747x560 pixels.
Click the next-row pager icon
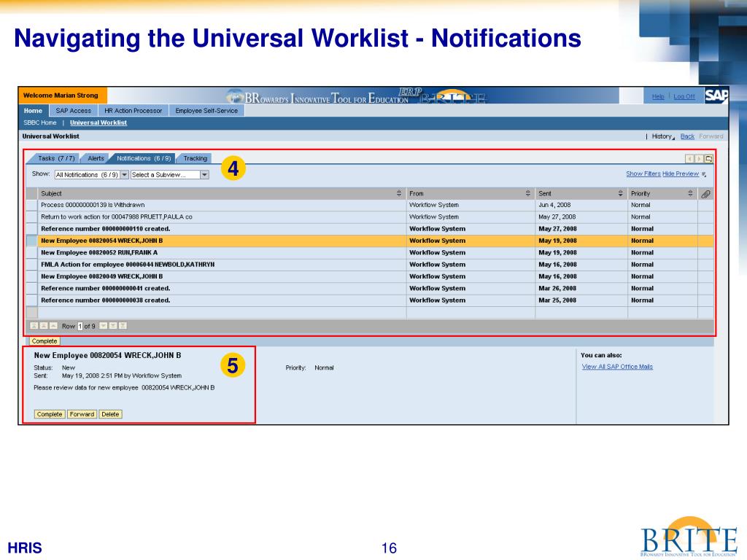pos(104,326)
